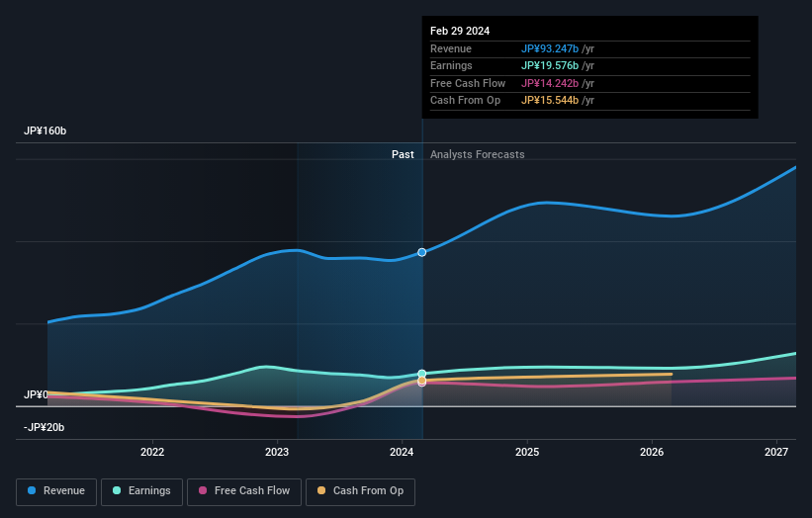The width and height of the screenshot is (812, 518).
Task: Click the 2023 x-axis label
Action: click(x=277, y=452)
